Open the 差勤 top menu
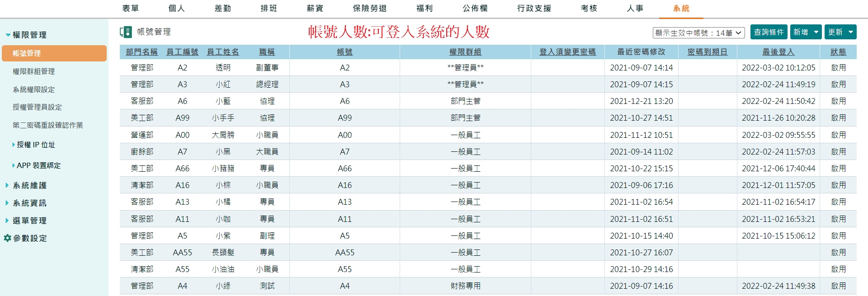The height and width of the screenshot is (296, 868). point(223,8)
